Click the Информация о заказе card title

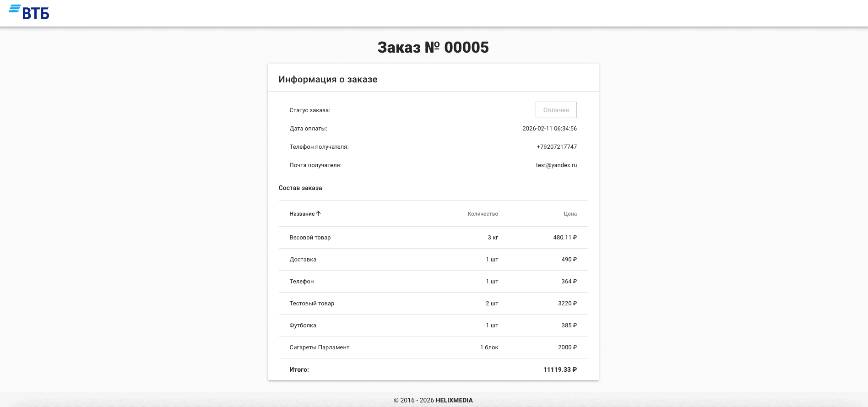328,79
